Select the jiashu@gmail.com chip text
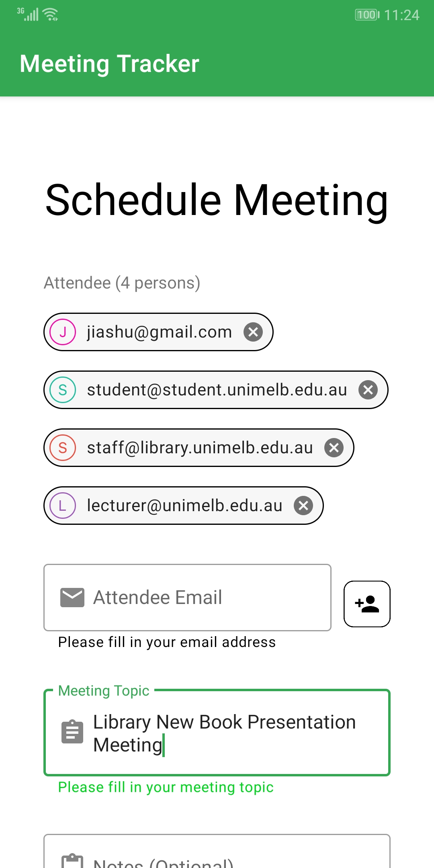Viewport: 434px width, 868px height. (x=160, y=332)
